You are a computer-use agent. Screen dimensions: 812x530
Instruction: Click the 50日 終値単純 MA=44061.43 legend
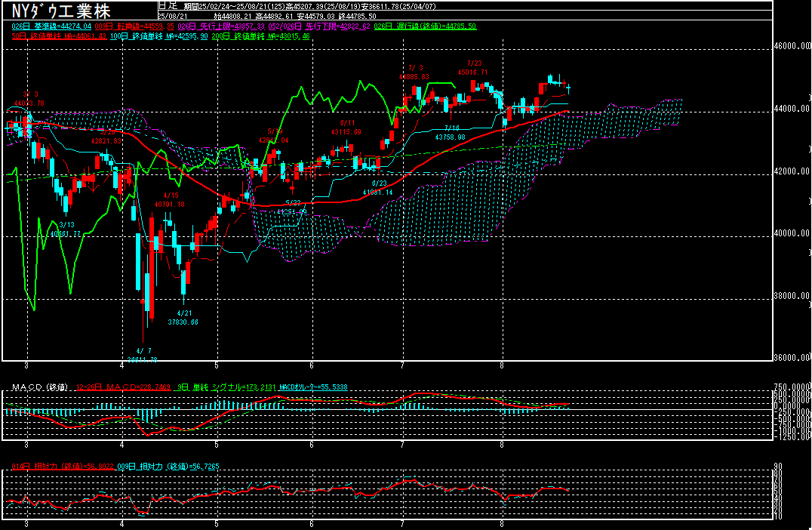(x=59, y=36)
